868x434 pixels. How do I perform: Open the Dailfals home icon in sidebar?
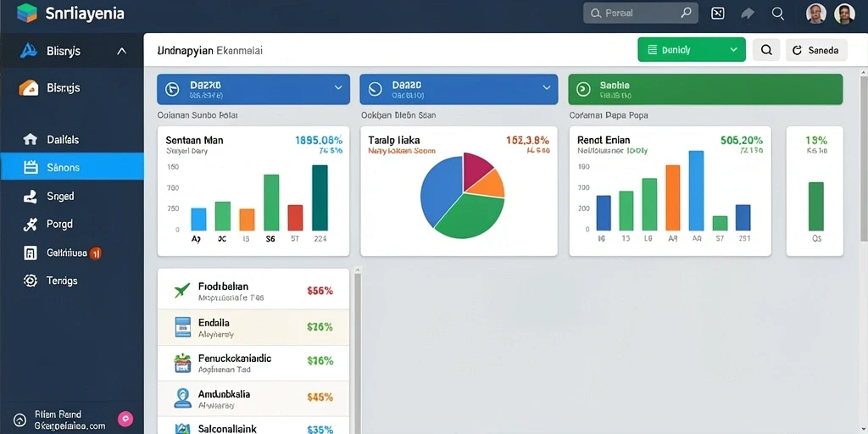pyautogui.click(x=30, y=140)
